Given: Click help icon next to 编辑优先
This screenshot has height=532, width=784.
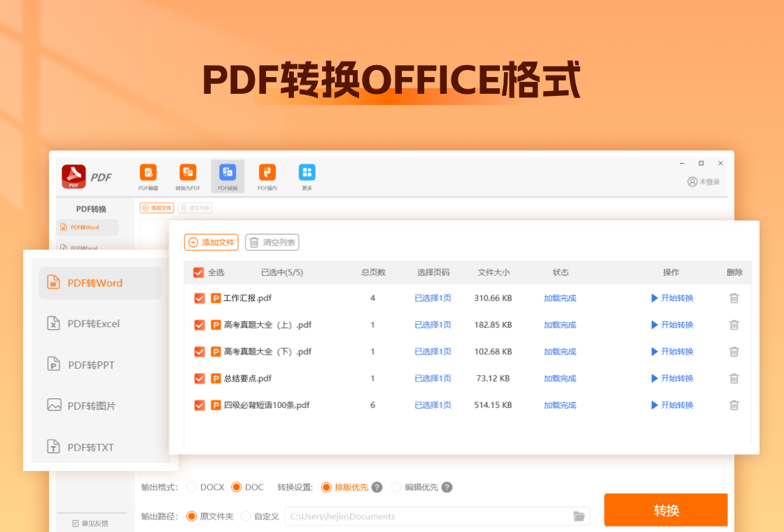Looking at the screenshot, I should pyautogui.click(x=447, y=487).
